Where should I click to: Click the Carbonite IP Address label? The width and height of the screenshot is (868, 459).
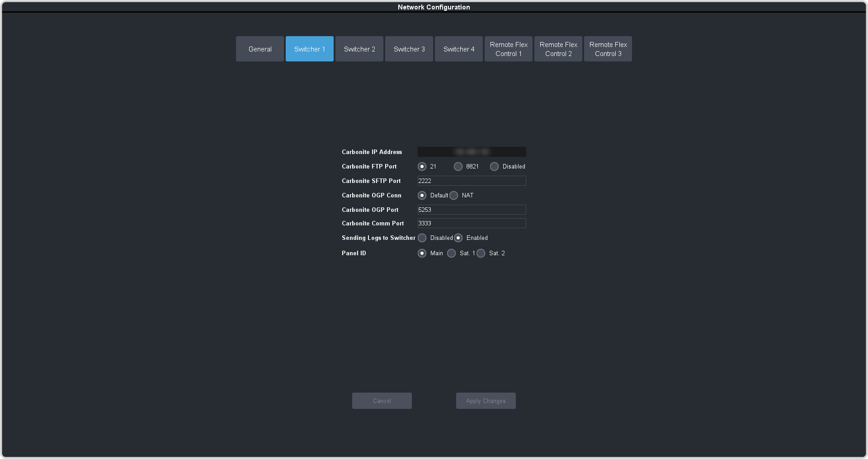[372, 152]
